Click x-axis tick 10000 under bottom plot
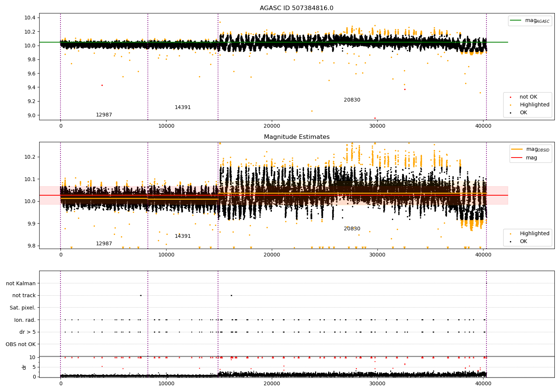This screenshot has width=560, height=392. tap(166, 383)
